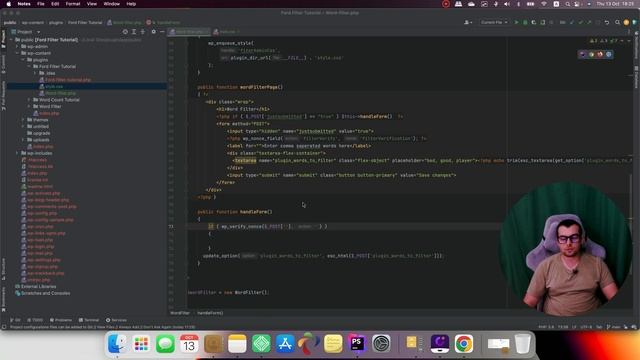
Task: Select style.css in the project tree
Action: 54,87
